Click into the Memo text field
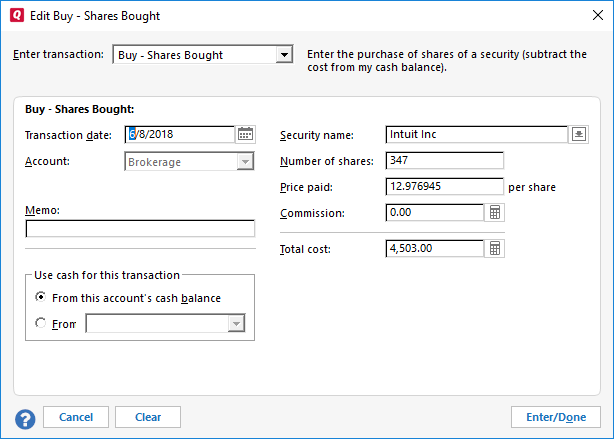Screen dimensions: 614x439 click(x=139, y=229)
